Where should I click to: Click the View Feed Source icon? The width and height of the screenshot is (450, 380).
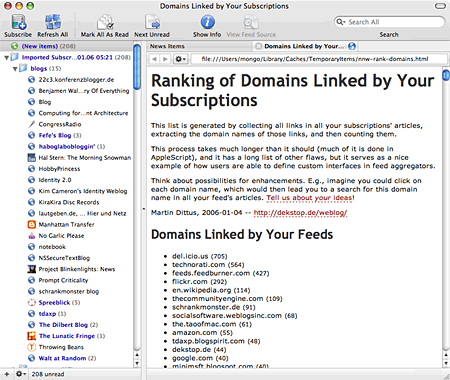(251, 22)
